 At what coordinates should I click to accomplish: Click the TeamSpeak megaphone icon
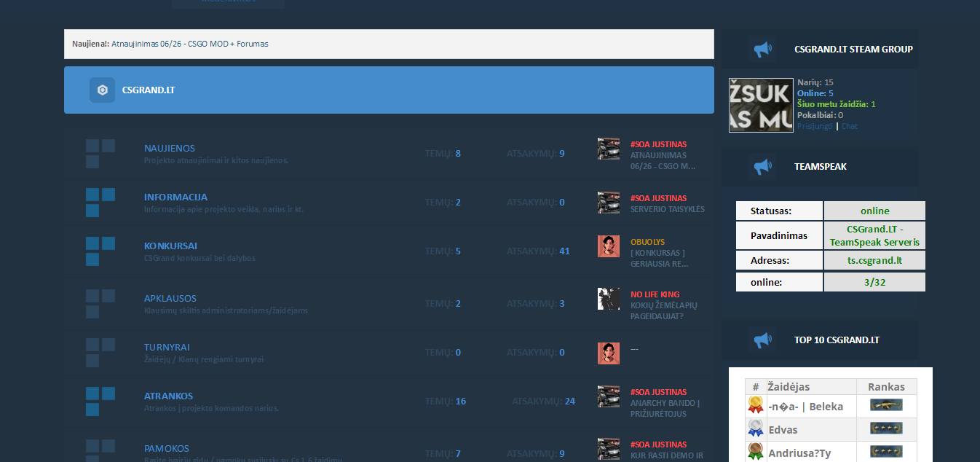(x=762, y=167)
